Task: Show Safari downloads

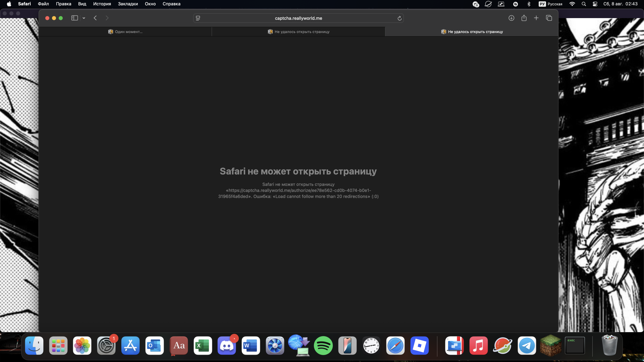Action: [x=511, y=18]
